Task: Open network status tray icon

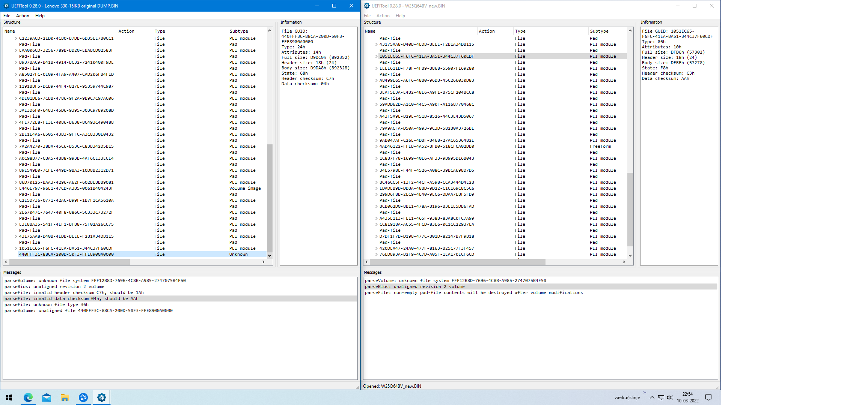Action: click(x=661, y=397)
